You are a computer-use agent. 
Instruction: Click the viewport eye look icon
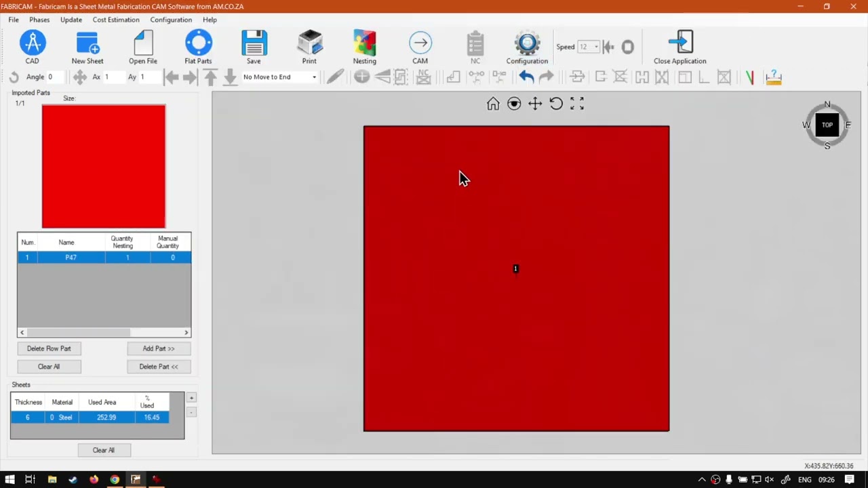(514, 104)
